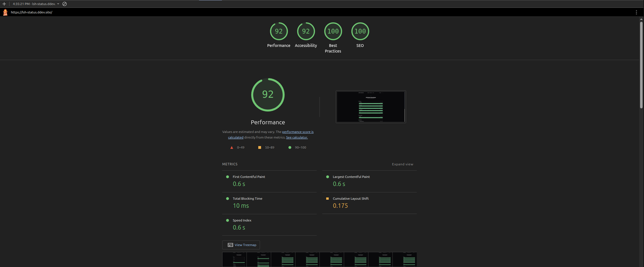Open the 'performance score is calculated' link
Image resolution: width=644 pixels, height=267 pixels.
(x=298, y=132)
